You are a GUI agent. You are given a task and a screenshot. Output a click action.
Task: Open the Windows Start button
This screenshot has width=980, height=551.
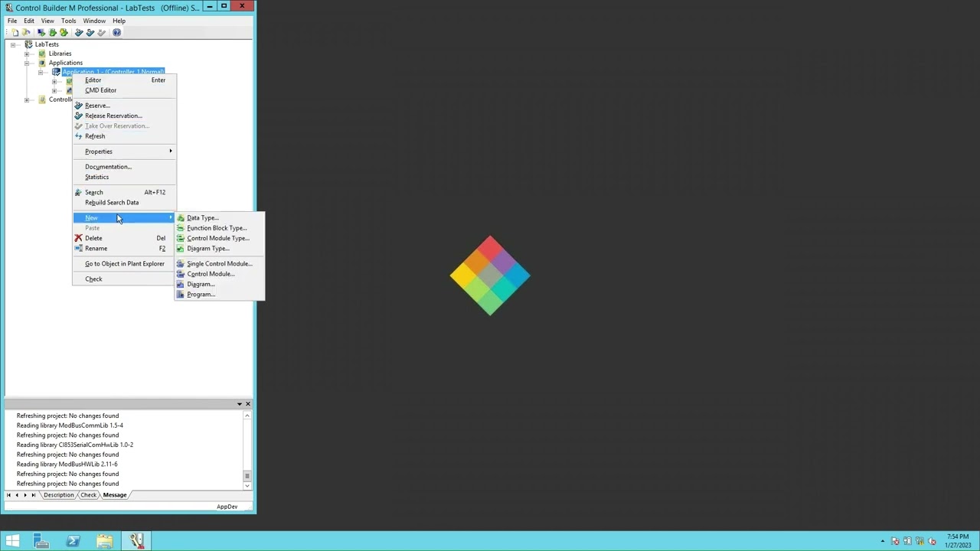(x=12, y=541)
